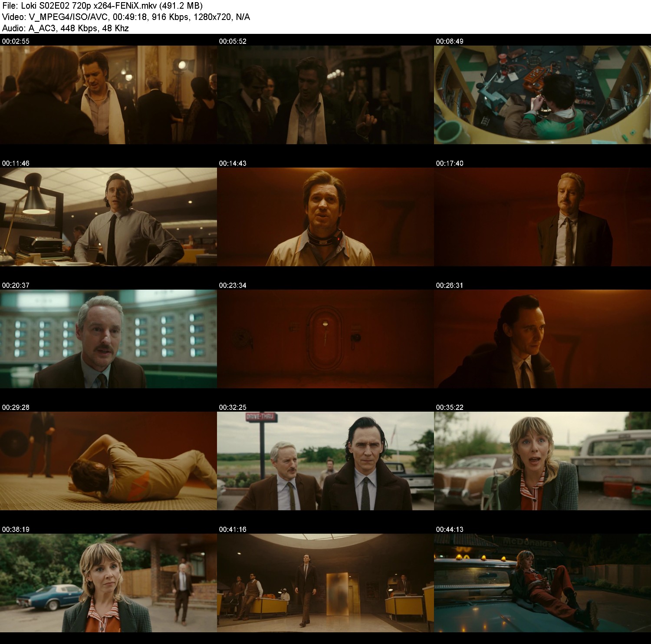This screenshot has height=644, width=651.
Task: Select timestamp 00:38:19 label
Action: point(16,529)
